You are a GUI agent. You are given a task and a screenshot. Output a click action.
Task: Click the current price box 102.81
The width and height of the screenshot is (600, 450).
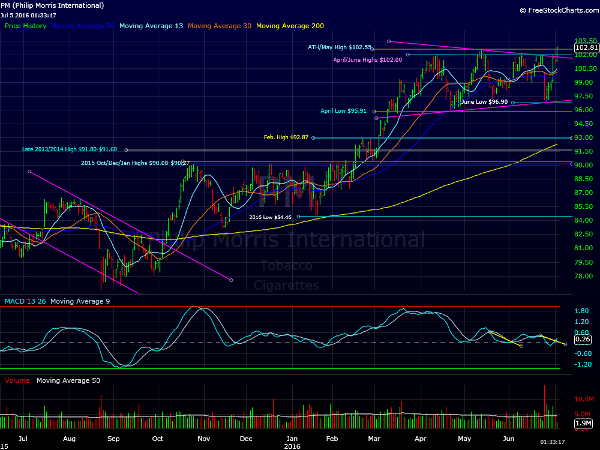(586, 47)
